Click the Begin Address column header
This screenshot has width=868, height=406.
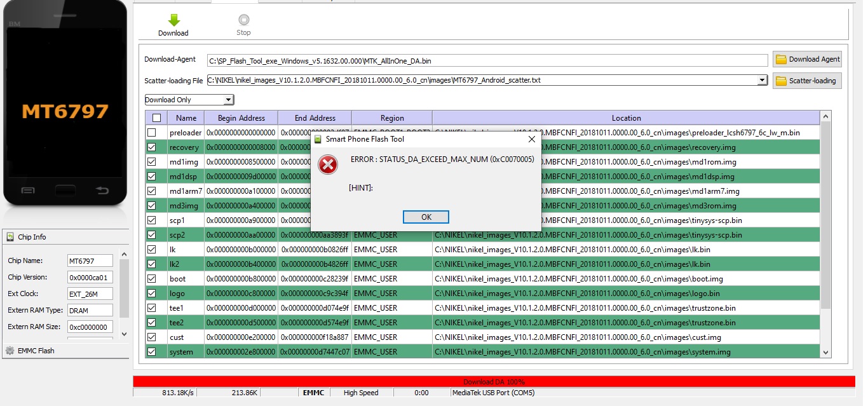(241, 118)
